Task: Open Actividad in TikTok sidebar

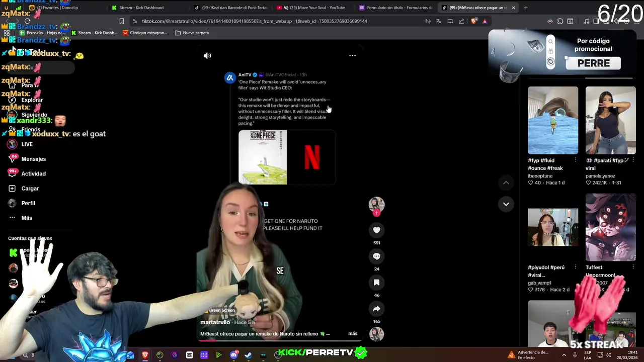Action: pos(27,174)
